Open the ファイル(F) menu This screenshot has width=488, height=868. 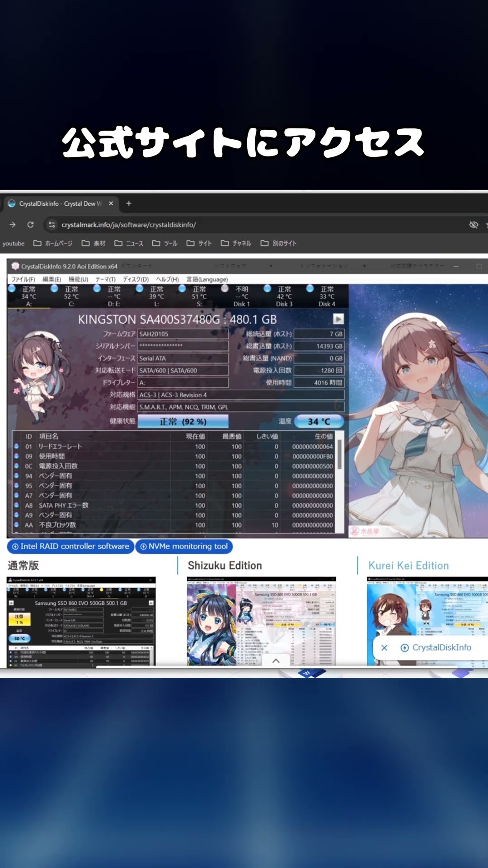point(23,279)
